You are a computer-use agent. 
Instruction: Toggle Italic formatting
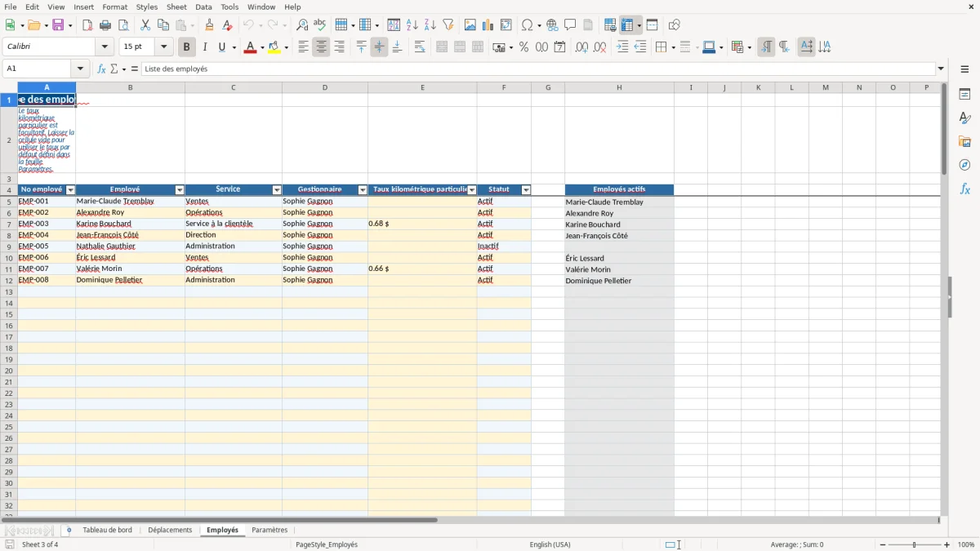click(x=204, y=47)
